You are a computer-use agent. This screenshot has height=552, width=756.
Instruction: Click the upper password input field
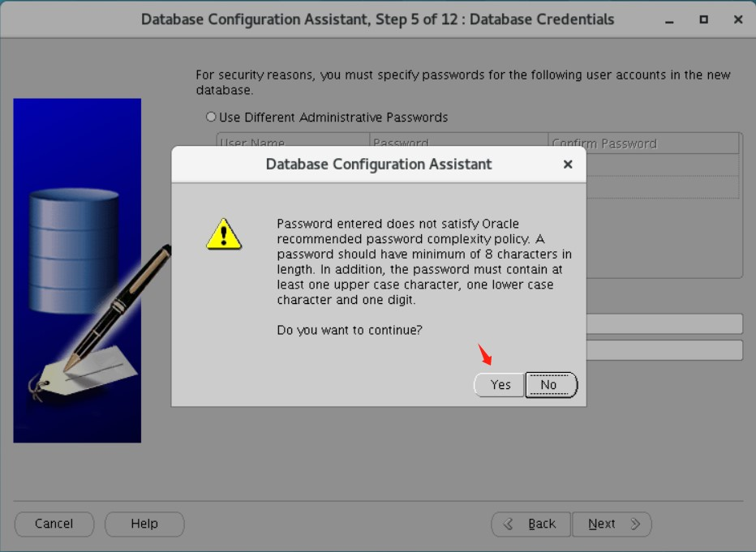point(664,323)
